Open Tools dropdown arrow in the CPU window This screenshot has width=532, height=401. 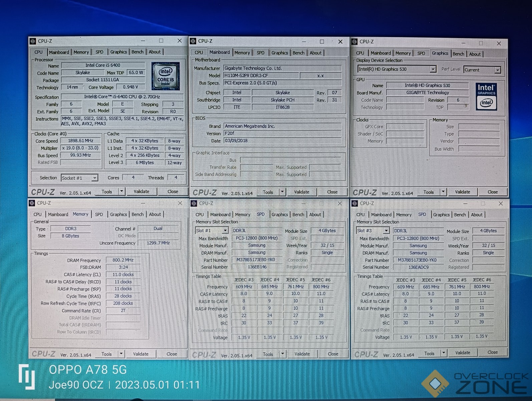pyautogui.click(x=121, y=191)
